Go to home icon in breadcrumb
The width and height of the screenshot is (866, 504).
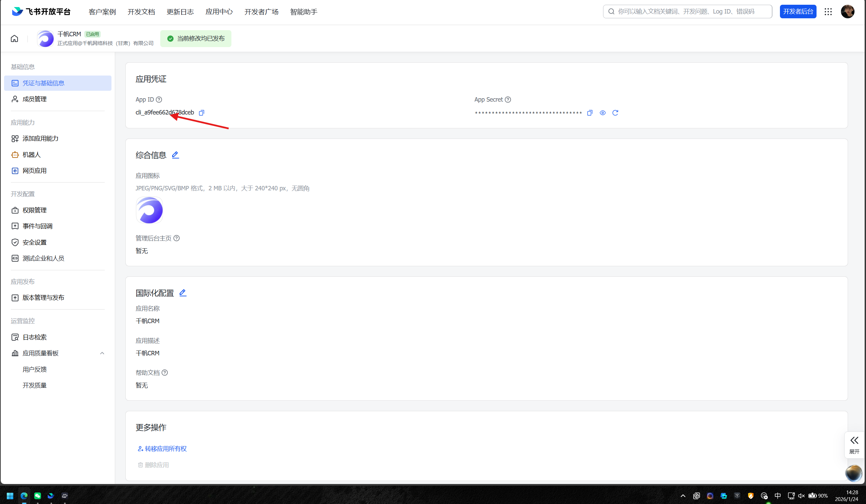[x=15, y=39]
